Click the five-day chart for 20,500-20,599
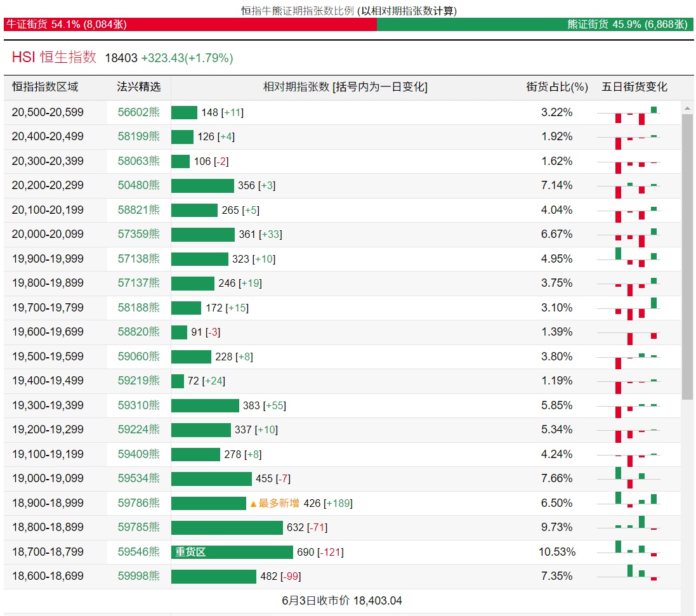The height and width of the screenshot is (616, 696). tap(636, 114)
